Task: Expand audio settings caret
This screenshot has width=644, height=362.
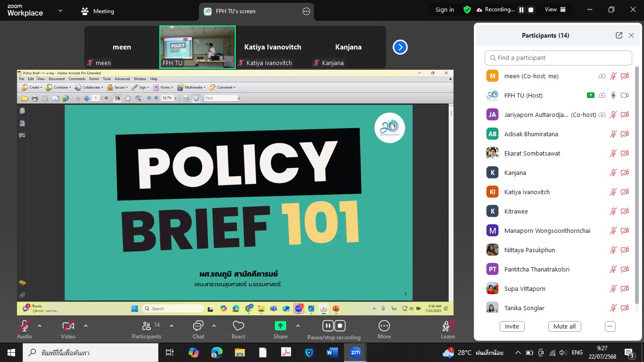Action: click(x=40, y=326)
